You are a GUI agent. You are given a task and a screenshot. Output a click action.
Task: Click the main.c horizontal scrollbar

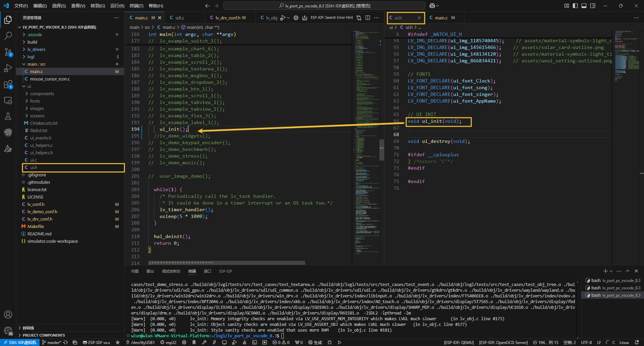[227, 263]
